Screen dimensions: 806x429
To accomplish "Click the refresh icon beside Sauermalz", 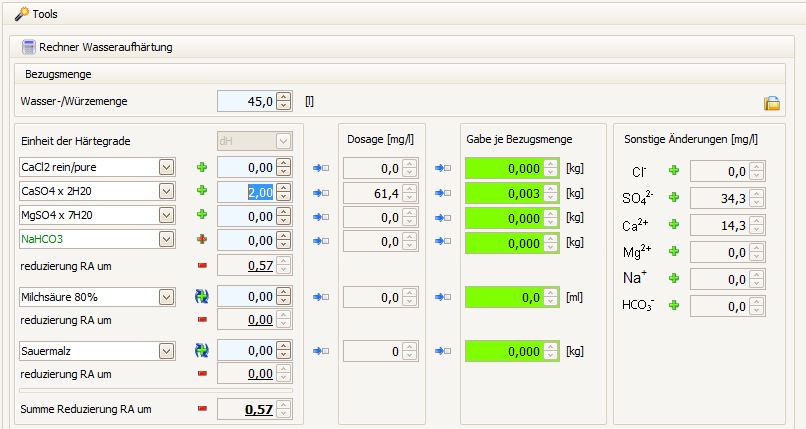I will coord(202,350).
